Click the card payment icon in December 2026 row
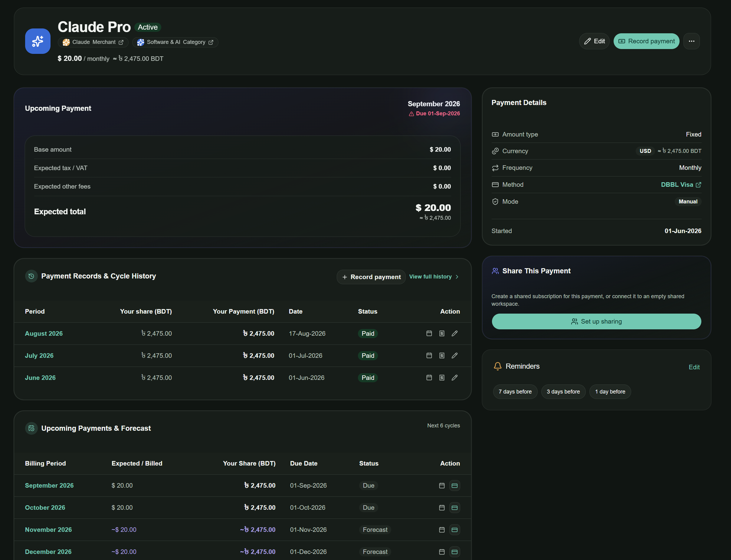The image size is (731, 560). point(454,552)
